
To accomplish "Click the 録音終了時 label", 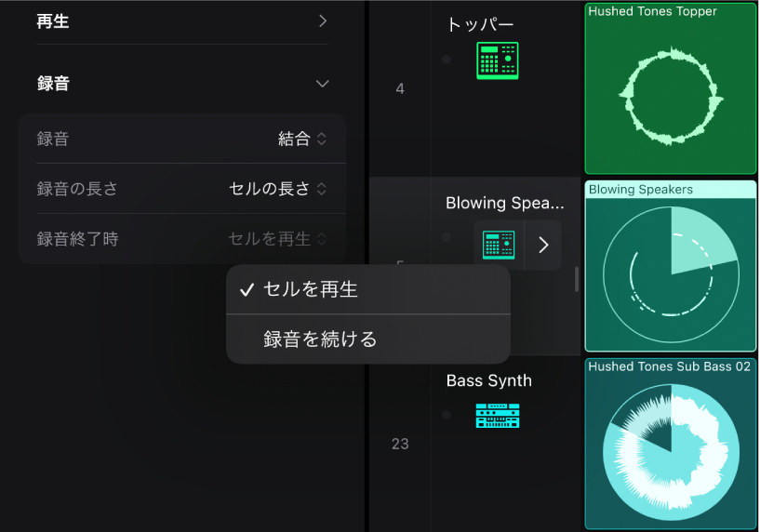I will click(x=77, y=239).
